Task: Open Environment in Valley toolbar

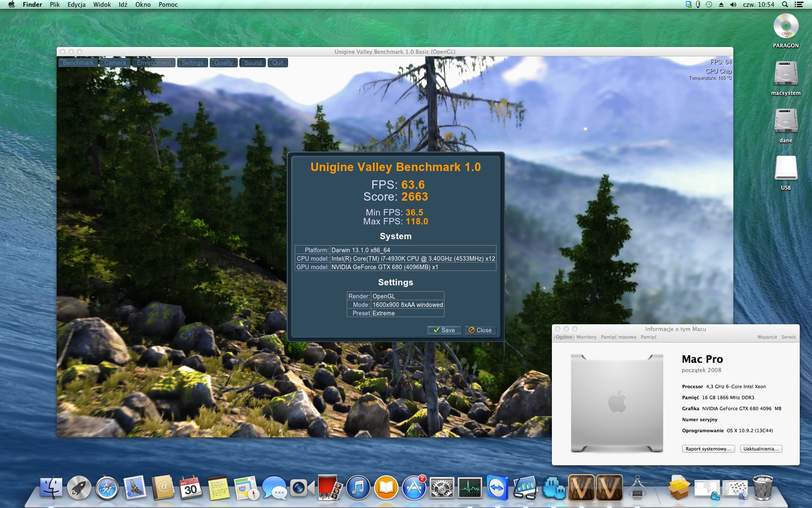Action: pyautogui.click(x=154, y=63)
